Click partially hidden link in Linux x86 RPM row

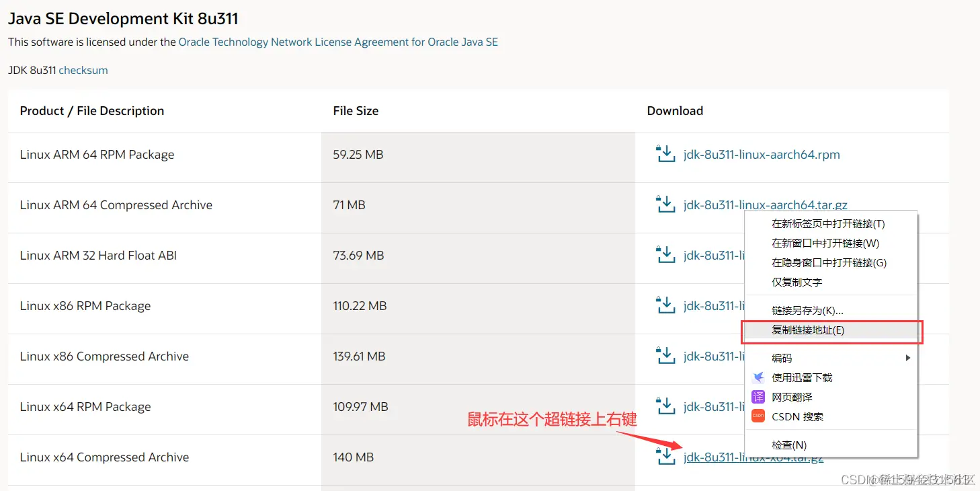(x=714, y=306)
